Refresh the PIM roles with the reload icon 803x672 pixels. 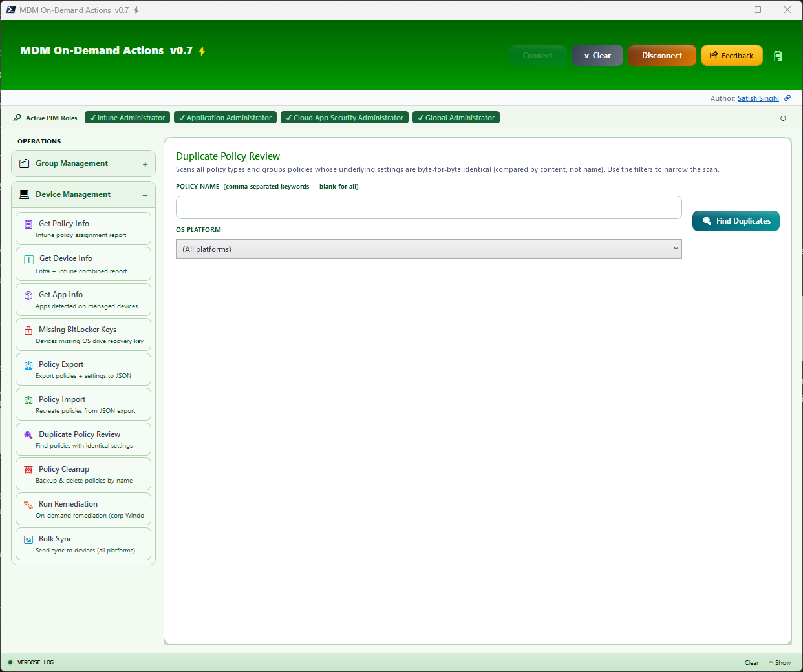(x=783, y=118)
